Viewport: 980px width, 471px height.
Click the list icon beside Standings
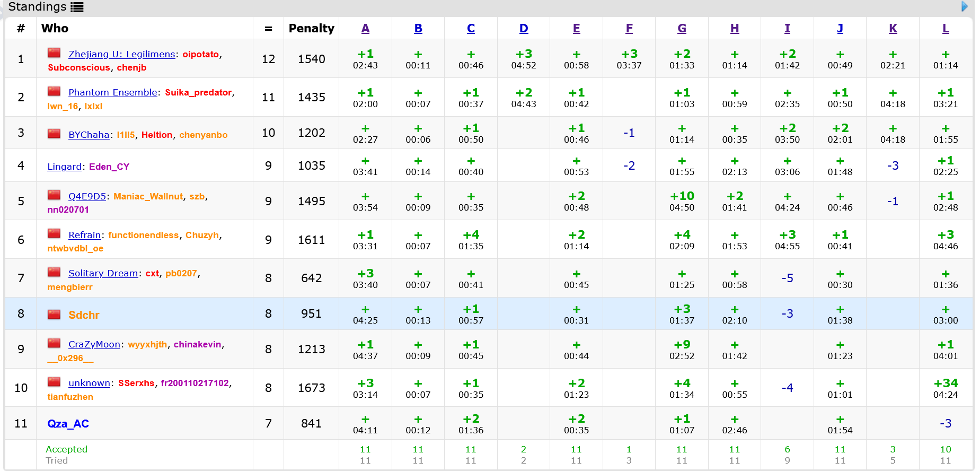(x=77, y=7)
